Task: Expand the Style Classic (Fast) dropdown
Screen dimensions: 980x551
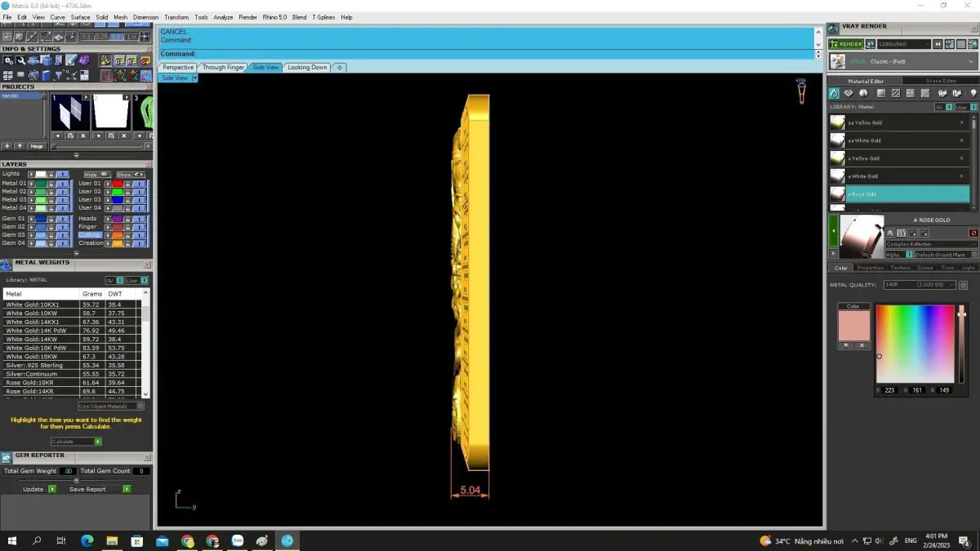Action: point(902,61)
